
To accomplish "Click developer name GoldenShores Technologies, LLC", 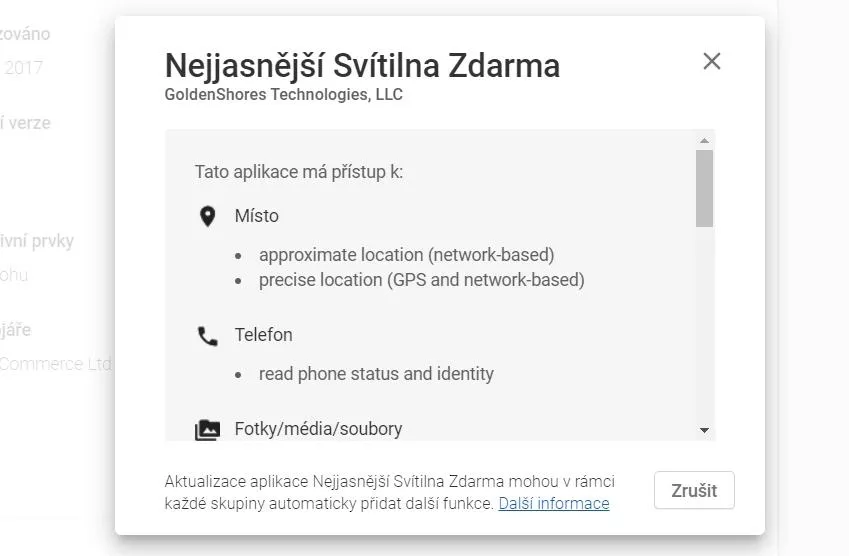I will pyautogui.click(x=284, y=95).
